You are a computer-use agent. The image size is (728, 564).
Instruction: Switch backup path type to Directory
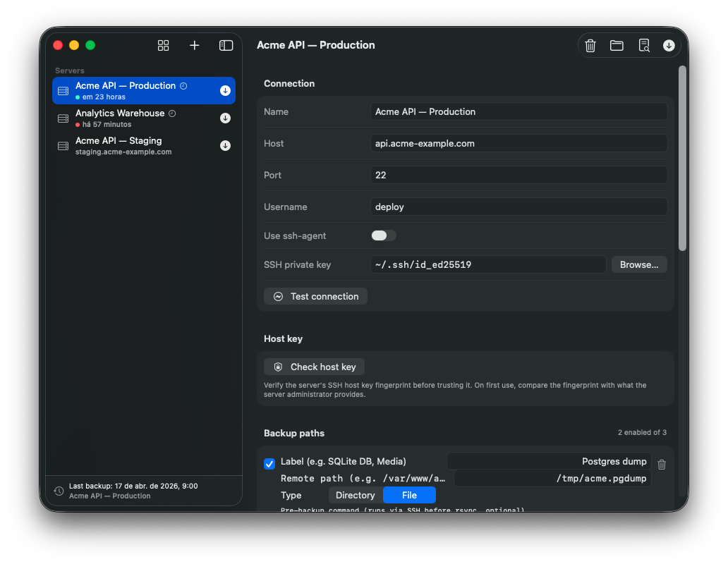[x=355, y=495]
